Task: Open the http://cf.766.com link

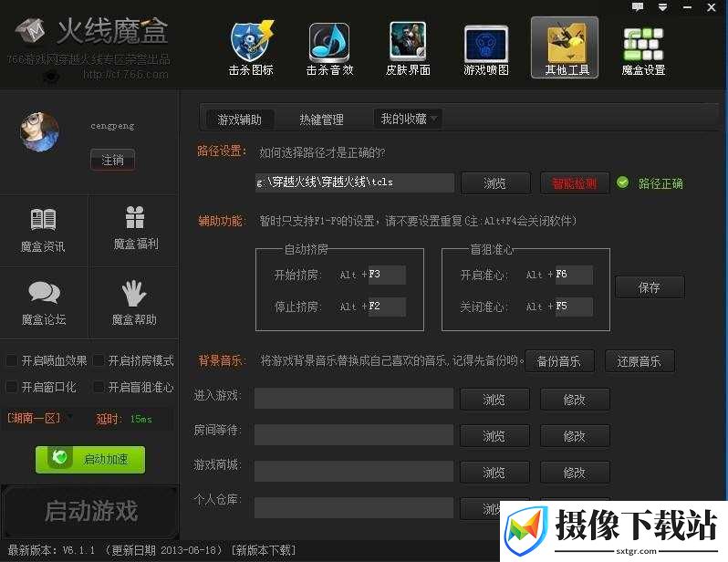Action: (x=126, y=74)
